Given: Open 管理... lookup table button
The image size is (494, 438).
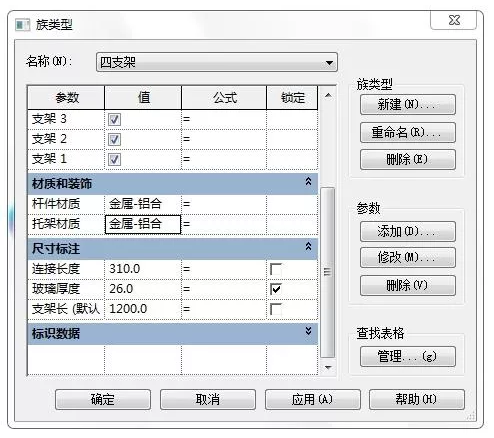Looking at the screenshot, I should coord(408,356).
